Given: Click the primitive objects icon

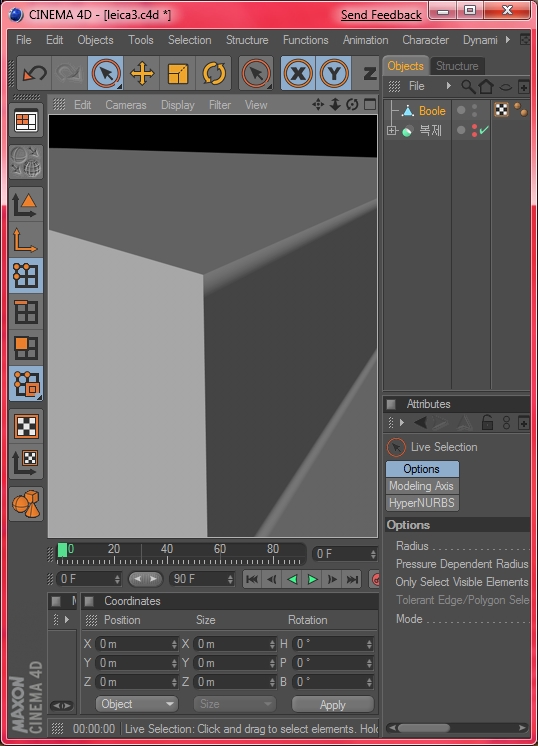Looking at the screenshot, I should point(26,503).
